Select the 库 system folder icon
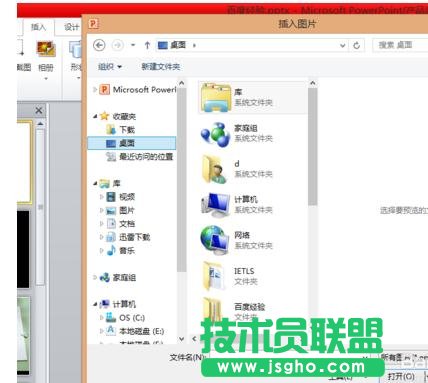 [216, 97]
